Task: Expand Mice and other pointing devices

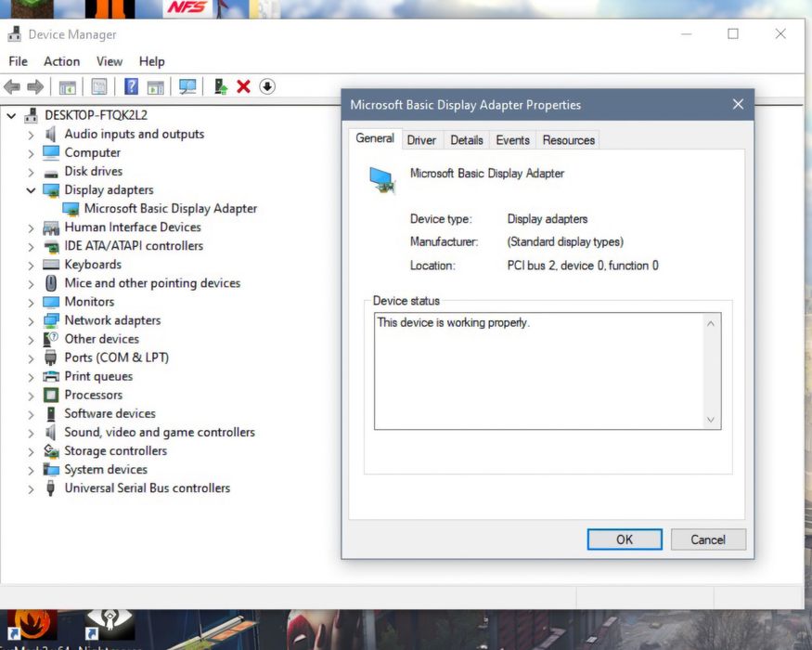Action: (x=31, y=284)
